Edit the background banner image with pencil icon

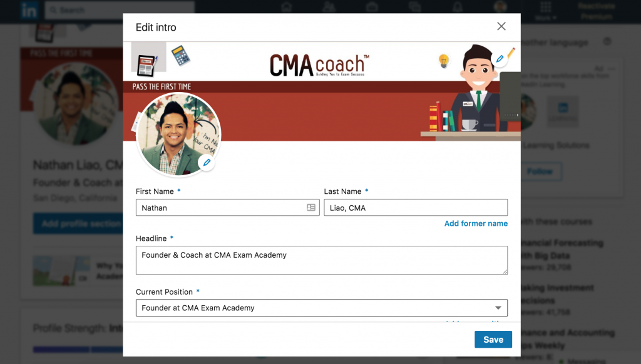pos(500,59)
